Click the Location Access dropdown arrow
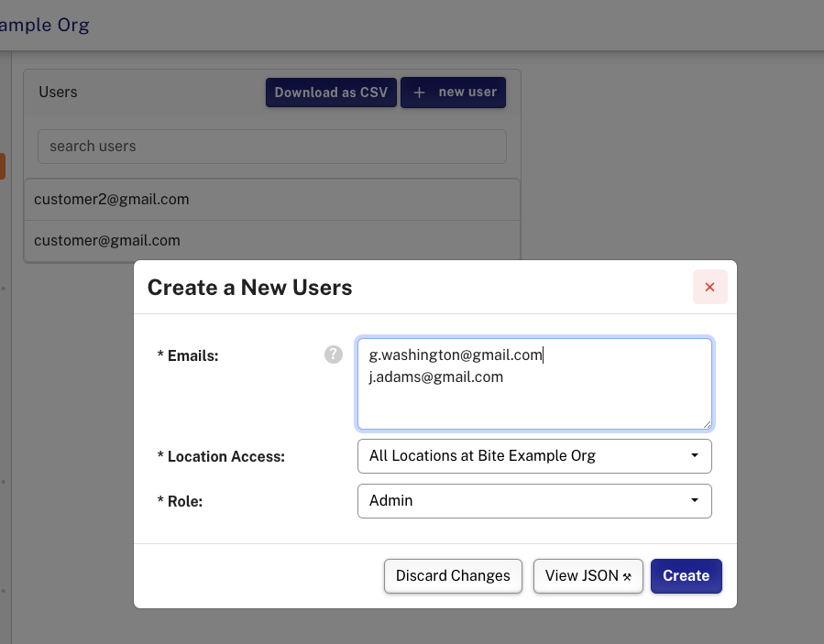The image size is (824, 644). [x=694, y=455]
